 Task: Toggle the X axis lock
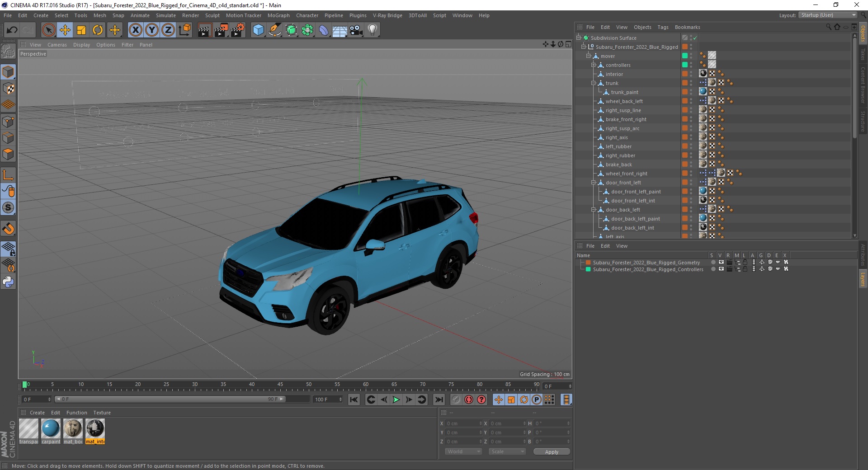click(x=135, y=30)
